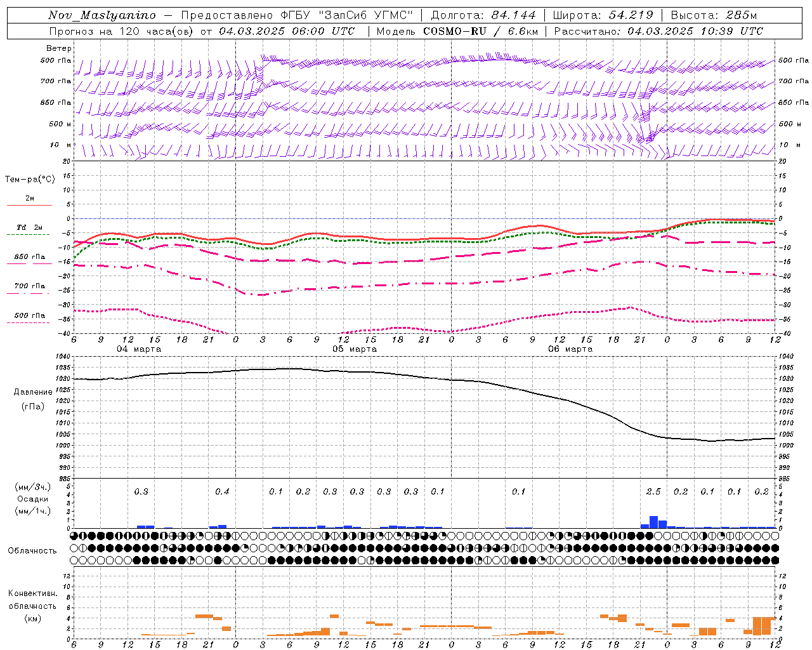Select the "Широта: 54.219" header field

tap(603, 15)
